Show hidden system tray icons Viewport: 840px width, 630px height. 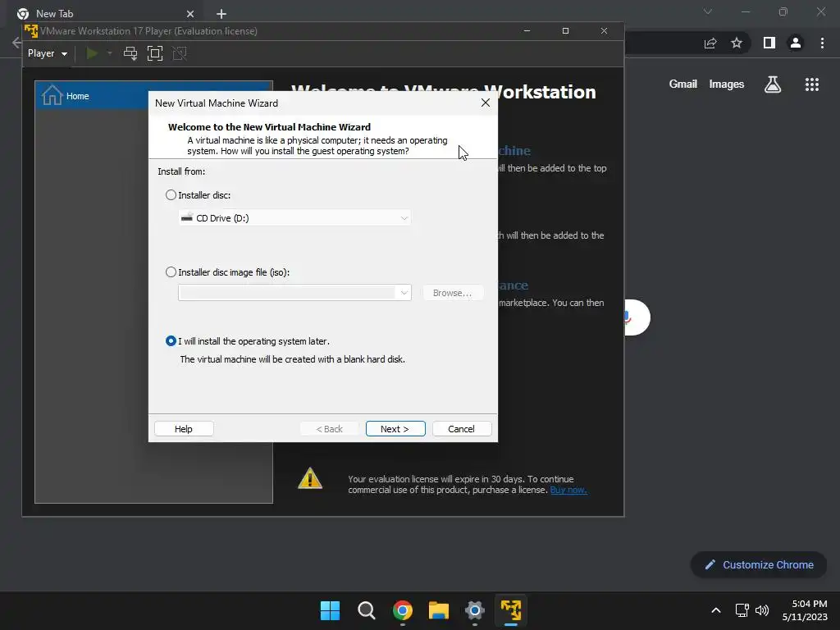pyautogui.click(x=715, y=610)
